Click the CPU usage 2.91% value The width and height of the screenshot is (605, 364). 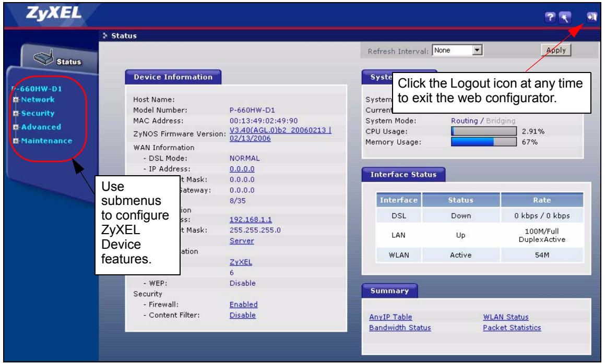click(x=533, y=131)
